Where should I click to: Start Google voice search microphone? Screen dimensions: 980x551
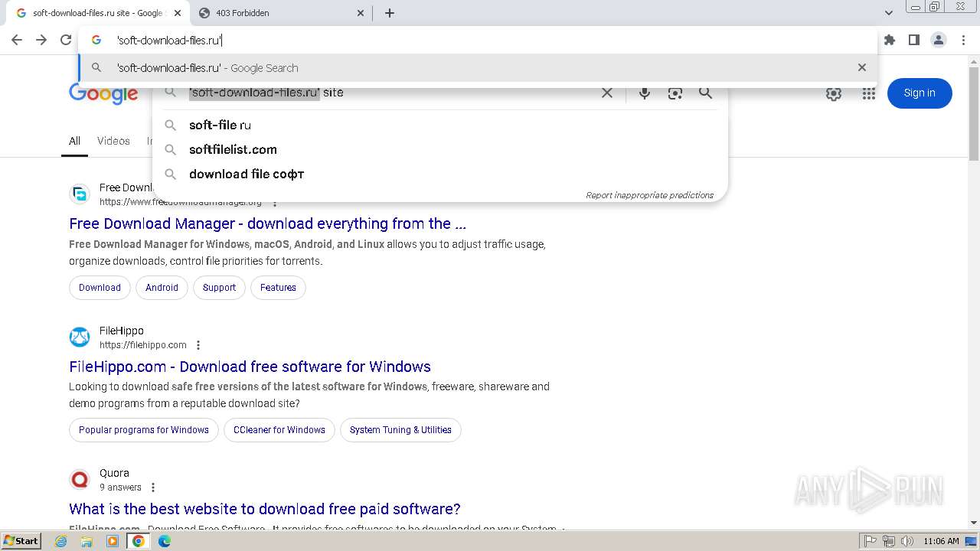click(x=645, y=93)
